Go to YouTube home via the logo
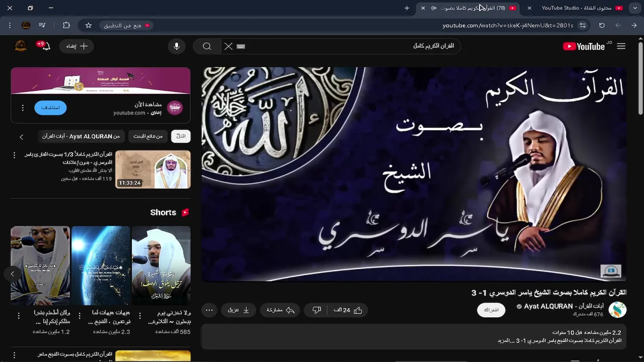 click(584, 46)
